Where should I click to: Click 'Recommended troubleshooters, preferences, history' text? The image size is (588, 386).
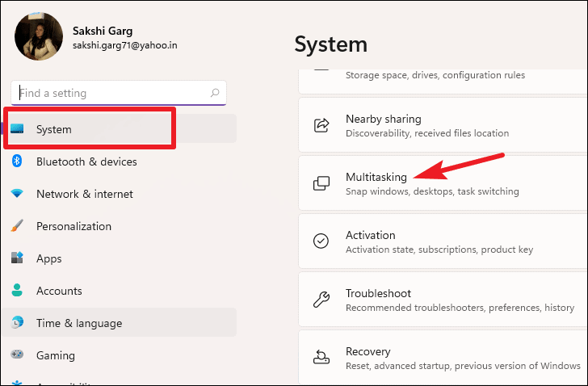pos(460,308)
